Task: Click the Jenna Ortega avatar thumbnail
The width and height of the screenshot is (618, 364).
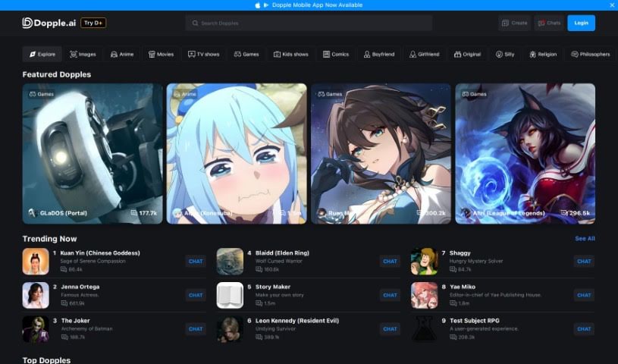Action: coord(36,296)
